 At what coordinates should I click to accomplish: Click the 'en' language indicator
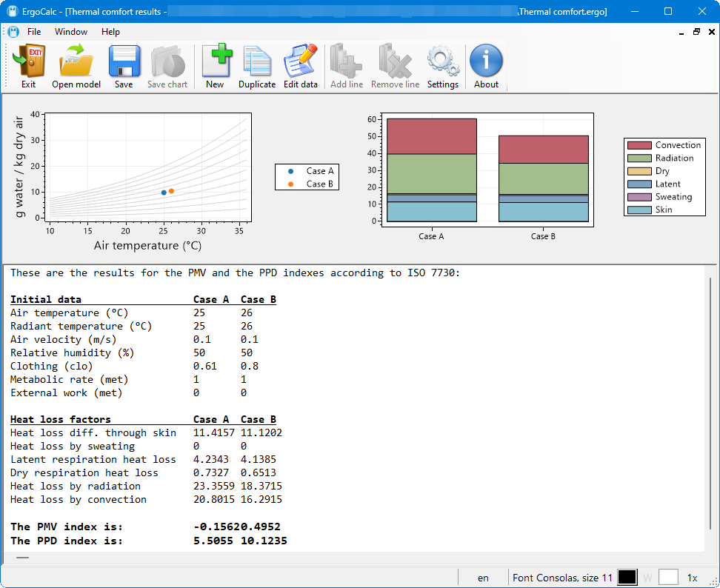(x=483, y=578)
